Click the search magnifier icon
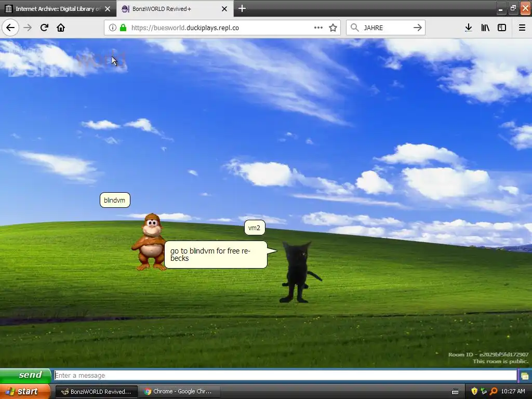 click(354, 28)
